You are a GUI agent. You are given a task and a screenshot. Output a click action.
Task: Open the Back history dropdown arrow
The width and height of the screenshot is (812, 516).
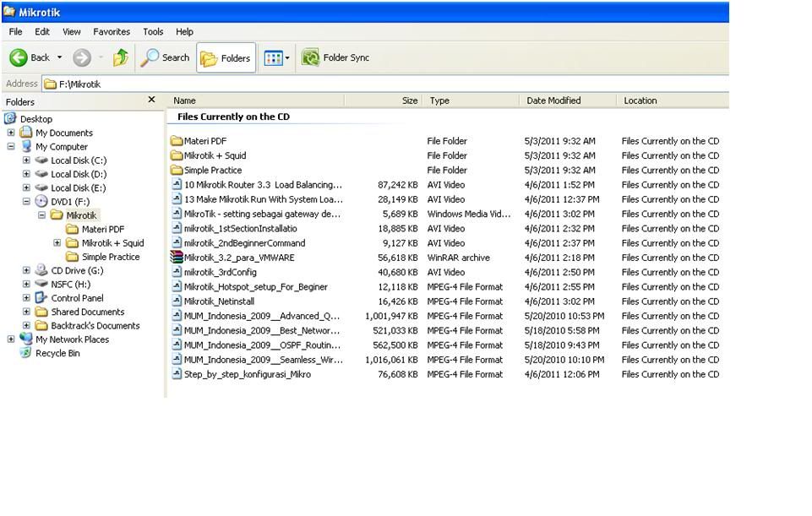point(59,57)
